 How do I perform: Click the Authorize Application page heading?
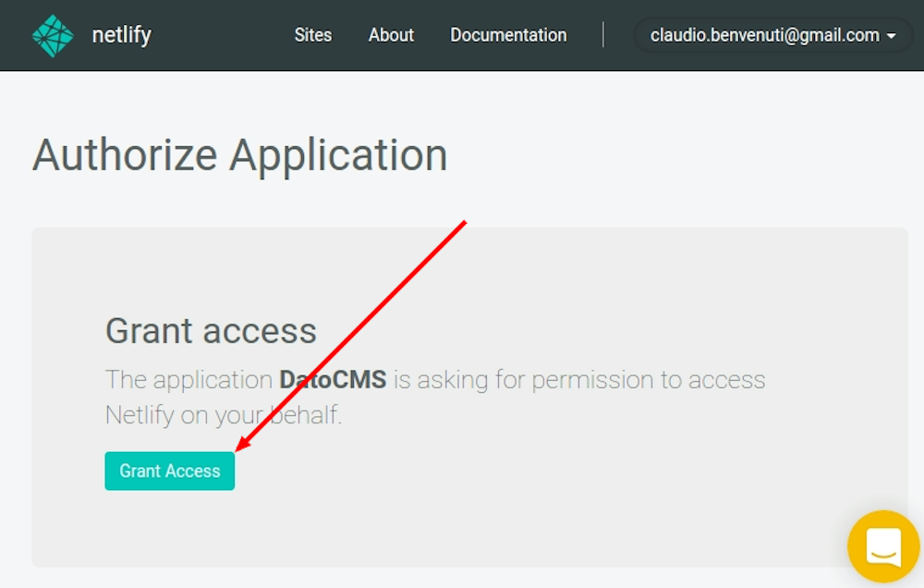(240, 155)
